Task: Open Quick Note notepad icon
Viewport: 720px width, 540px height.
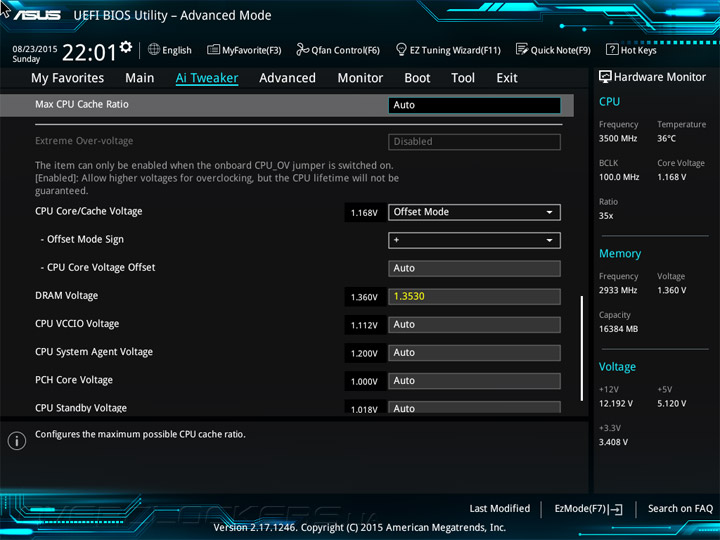Action: tap(522, 49)
